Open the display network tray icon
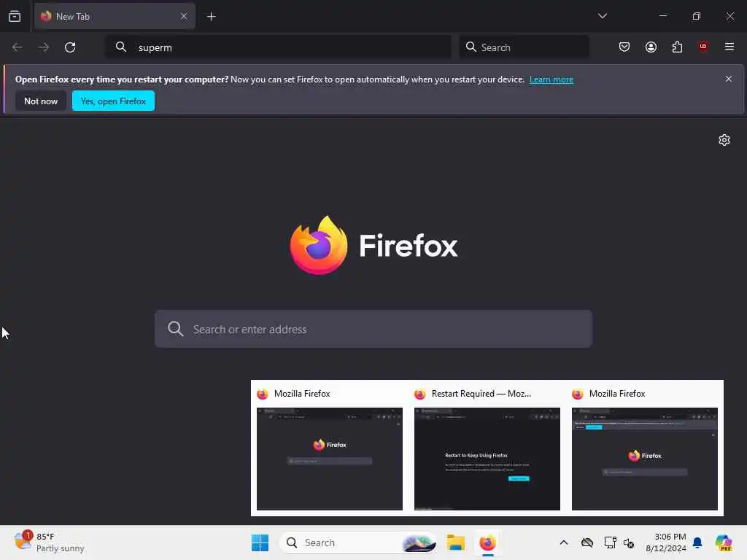This screenshot has height=560, width=747. click(x=610, y=542)
